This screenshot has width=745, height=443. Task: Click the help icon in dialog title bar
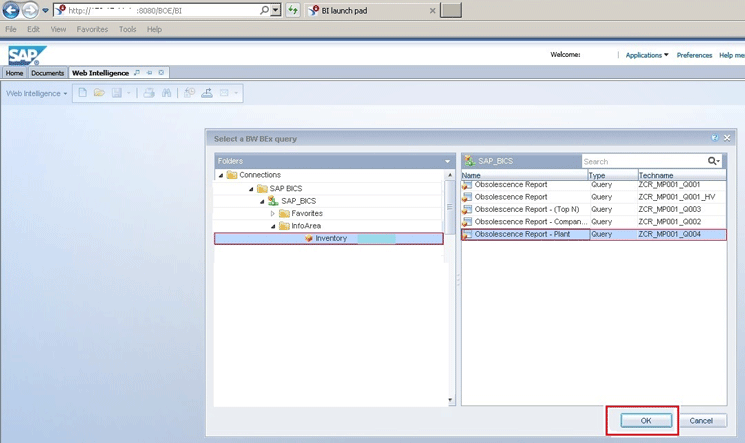tap(714, 139)
